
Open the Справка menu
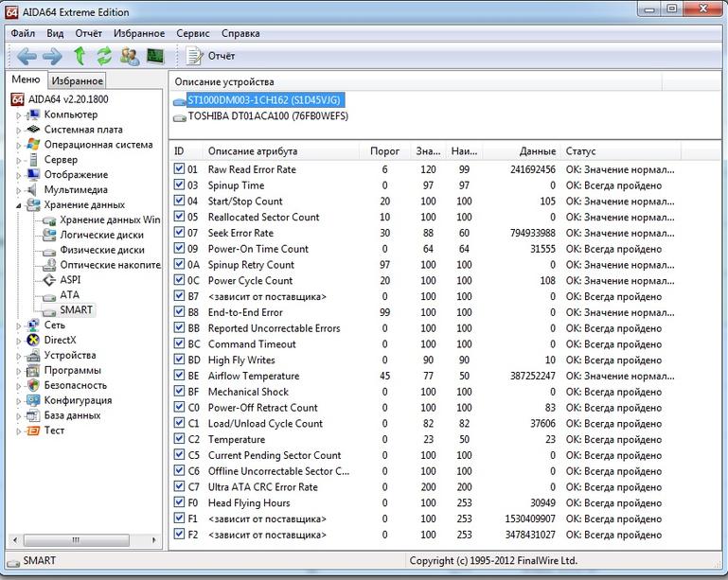coord(240,33)
